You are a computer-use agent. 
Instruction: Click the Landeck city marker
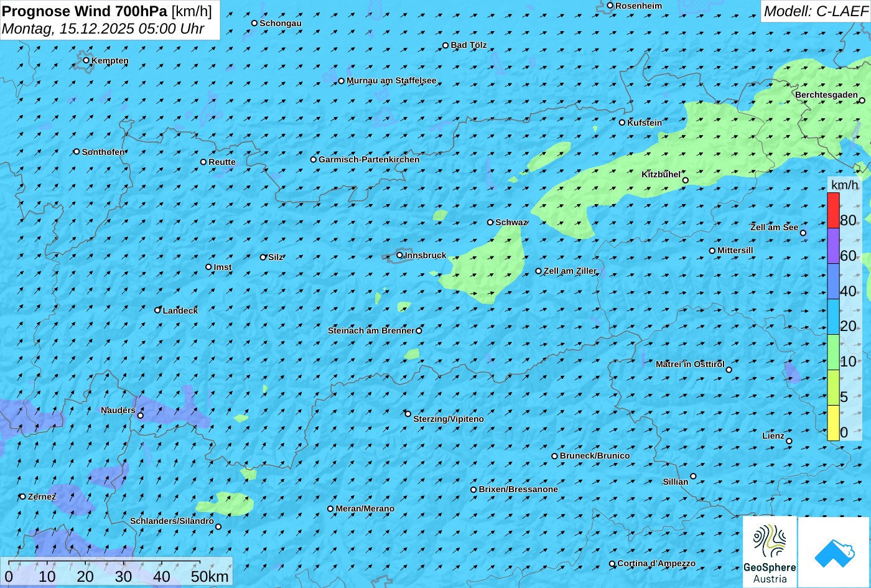(x=157, y=310)
